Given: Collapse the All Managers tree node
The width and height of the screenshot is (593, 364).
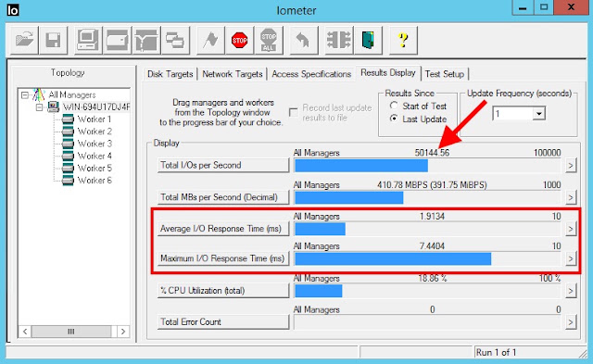Looking at the screenshot, I should (25, 94).
